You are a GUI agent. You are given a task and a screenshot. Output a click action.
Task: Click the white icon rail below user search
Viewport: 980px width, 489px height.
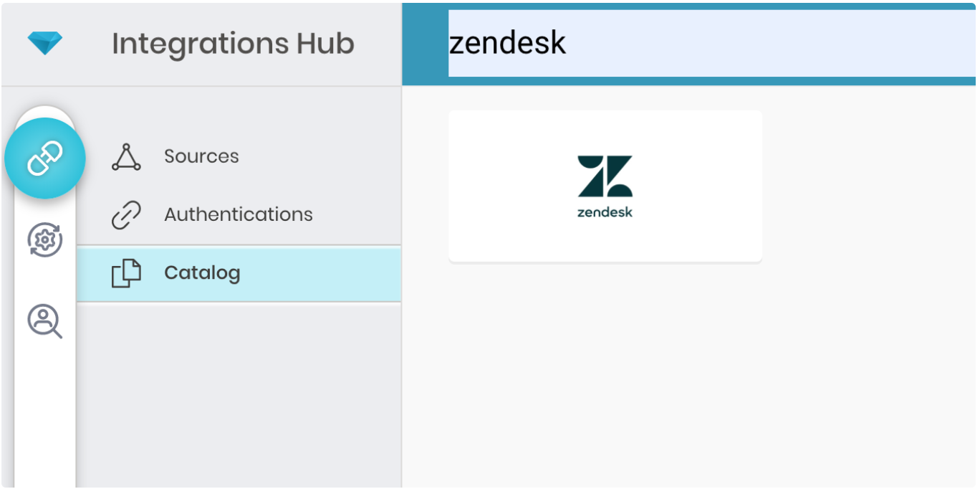45,416
